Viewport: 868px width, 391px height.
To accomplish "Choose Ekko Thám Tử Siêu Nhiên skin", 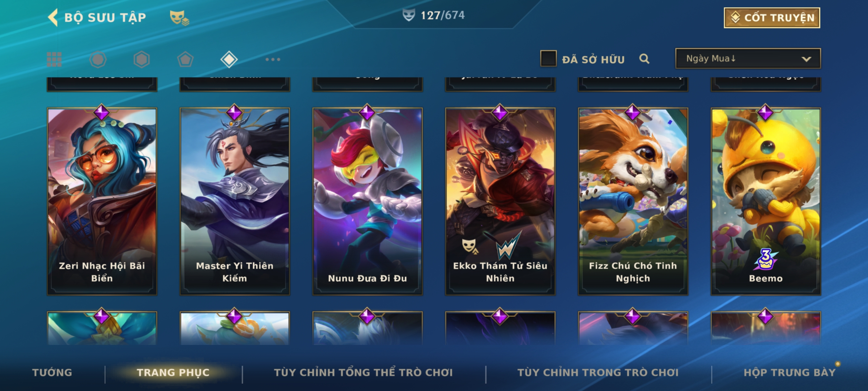I will 500,201.
